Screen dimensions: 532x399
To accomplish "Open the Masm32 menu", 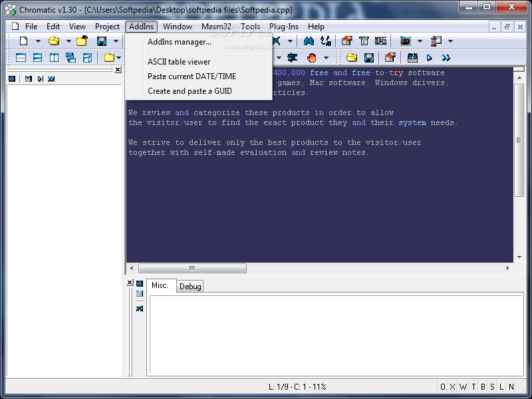I will 216,27.
